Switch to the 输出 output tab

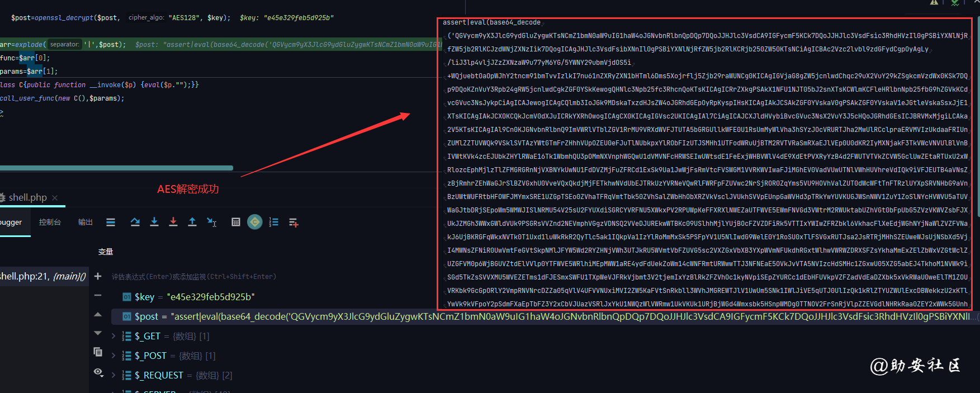point(86,222)
